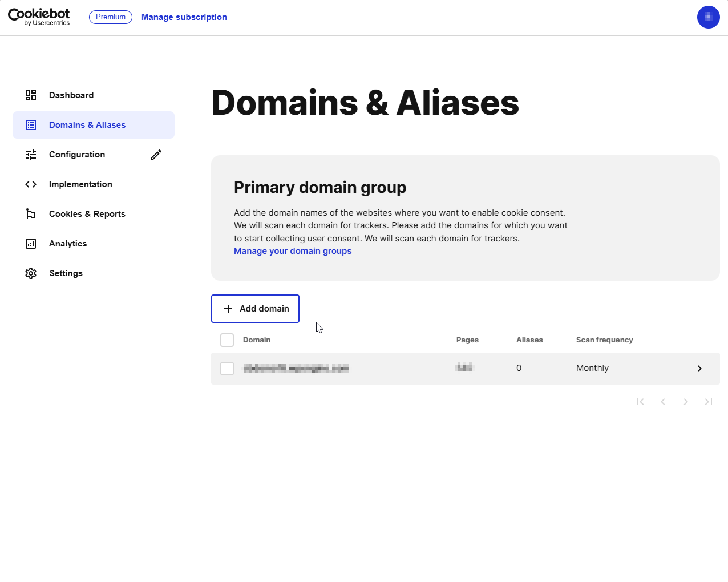
Task: Expand the domain row details chevron
Action: pyautogui.click(x=699, y=368)
